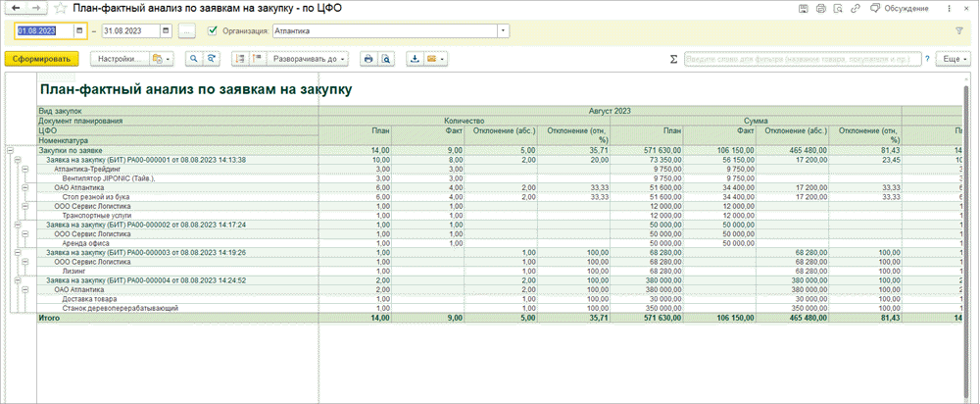
Task: Expand all groups icon
Action: tap(258, 58)
